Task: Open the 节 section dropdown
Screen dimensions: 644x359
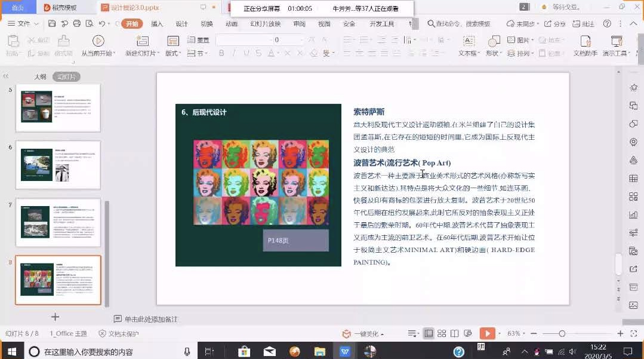Action: click(x=198, y=53)
